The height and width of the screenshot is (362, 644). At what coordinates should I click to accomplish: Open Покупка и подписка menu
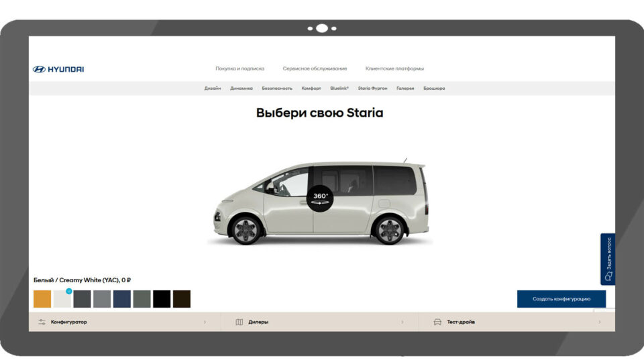tap(240, 68)
